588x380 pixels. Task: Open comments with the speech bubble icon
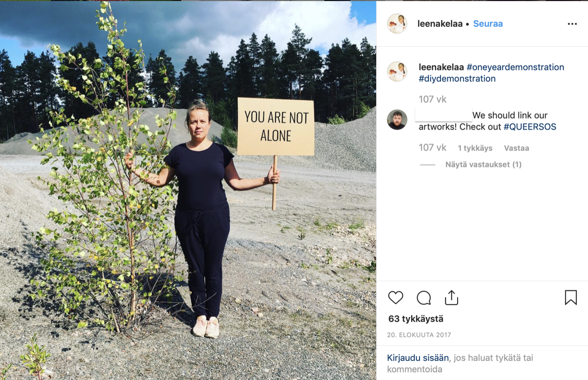pyautogui.click(x=424, y=297)
